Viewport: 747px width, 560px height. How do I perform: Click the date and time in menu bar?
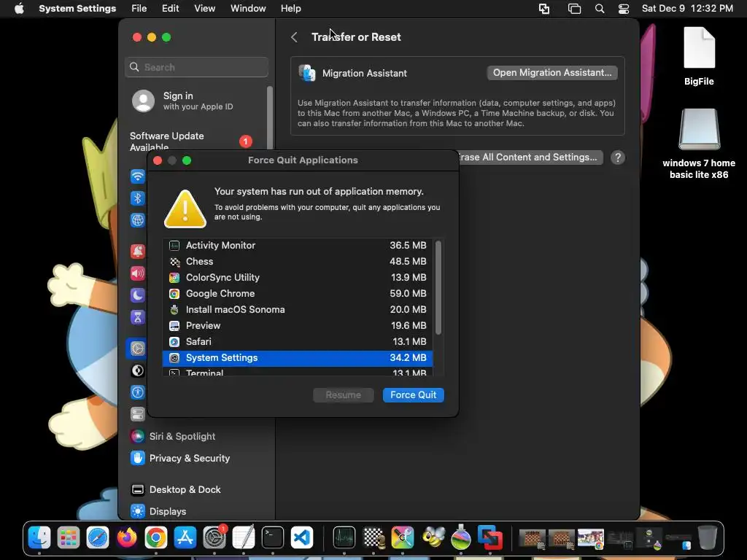pos(687,9)
